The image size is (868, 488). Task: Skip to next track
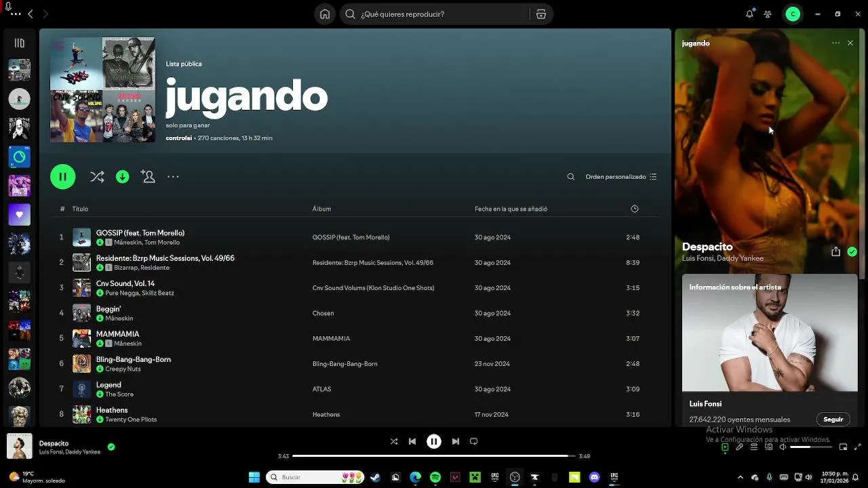[456, 441]
